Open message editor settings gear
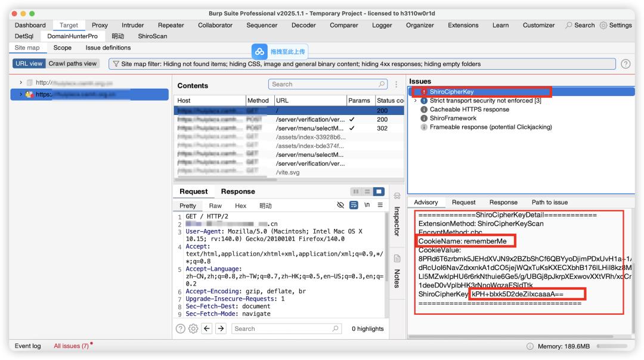This screenshot has width=644, height=360. 193,329
